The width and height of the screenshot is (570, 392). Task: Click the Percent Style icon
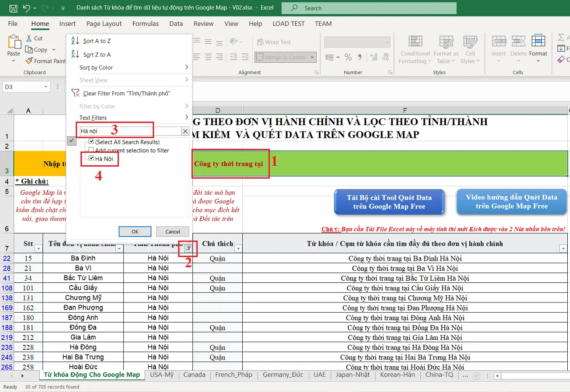point(348,57)
